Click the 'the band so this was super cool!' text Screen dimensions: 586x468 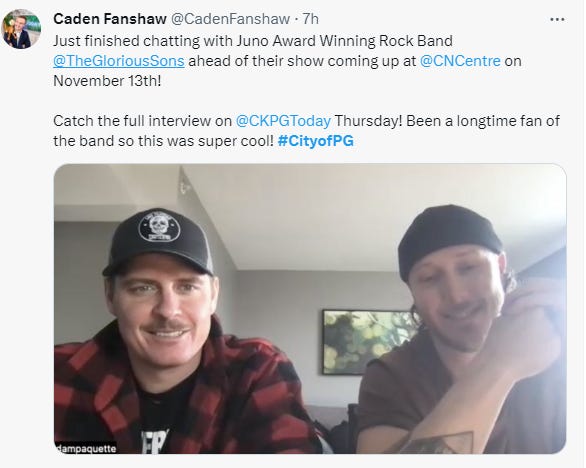pyautogui.click(x=163, y=141)
